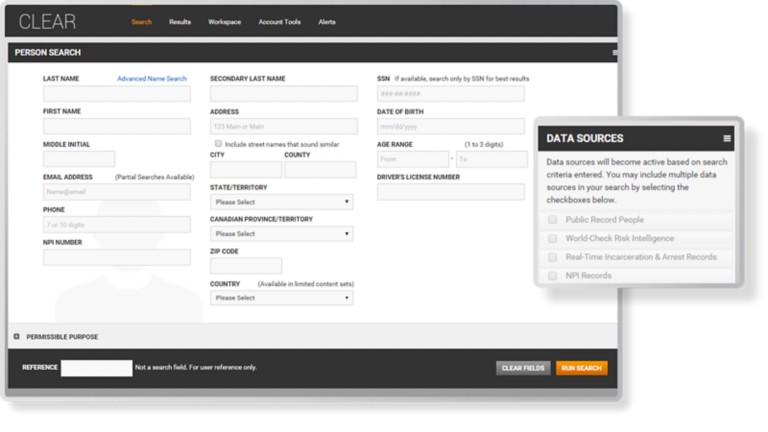Image resolution: width=768 pixels, height=432 pixels.
Task: Focus the County field
Action: coord(320,169)
